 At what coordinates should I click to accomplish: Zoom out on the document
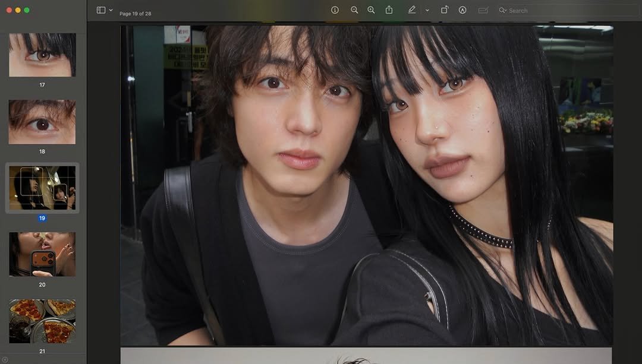click(x=354, y=10)
